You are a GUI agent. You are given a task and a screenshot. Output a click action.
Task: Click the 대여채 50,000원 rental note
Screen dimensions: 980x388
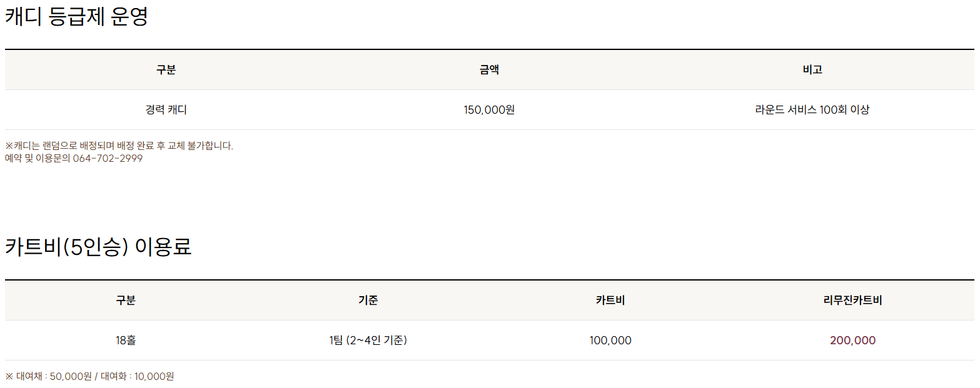(54, 377)
